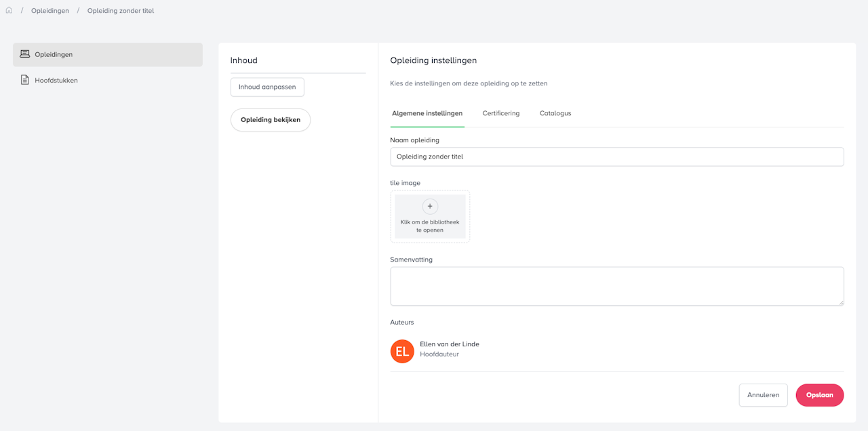
Task: Click the 'Opleiding bekijken' button
Action: click(271, 120)
